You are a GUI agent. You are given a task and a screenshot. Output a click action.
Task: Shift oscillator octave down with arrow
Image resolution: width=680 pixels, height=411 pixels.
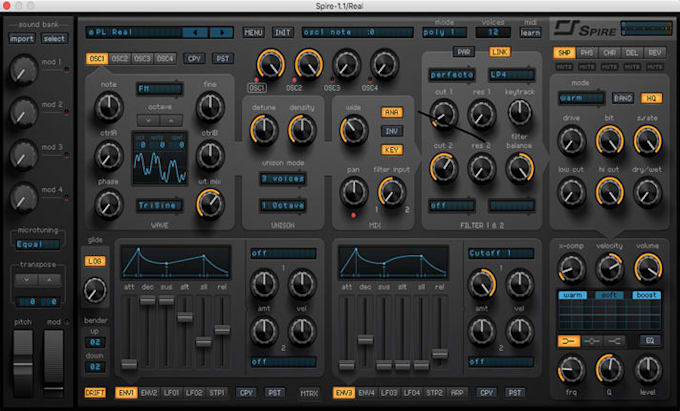pos(148,121)
